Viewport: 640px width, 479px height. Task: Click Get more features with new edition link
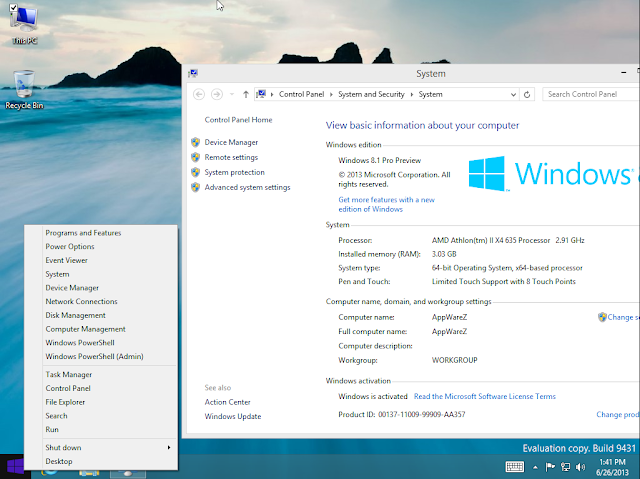(x=386, y=204)
